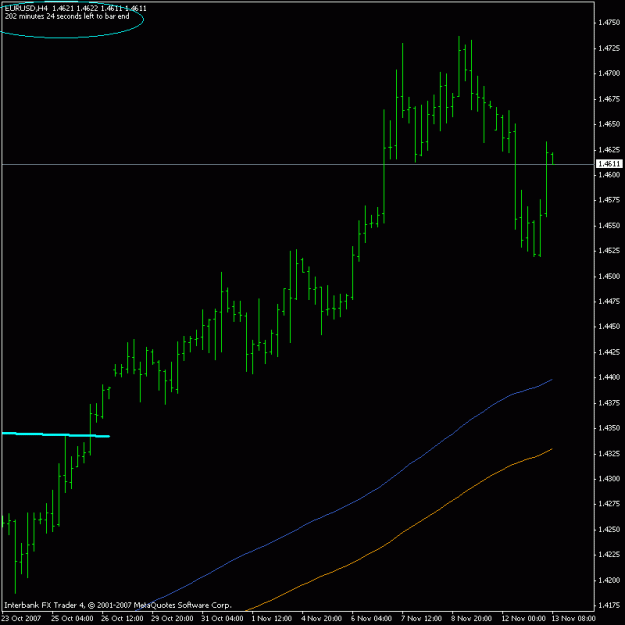Select the thick cyan horizontal line

(x=56, y=434)
